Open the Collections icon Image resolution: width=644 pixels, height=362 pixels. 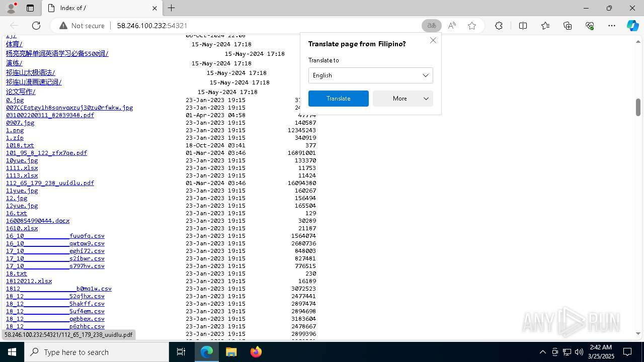[568, 26]
